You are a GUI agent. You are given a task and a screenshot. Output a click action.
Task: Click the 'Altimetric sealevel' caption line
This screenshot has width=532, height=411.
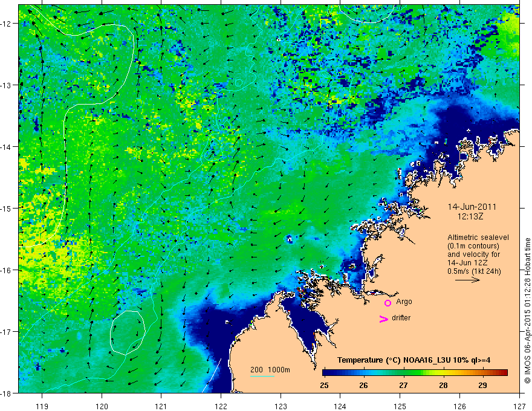478,238
